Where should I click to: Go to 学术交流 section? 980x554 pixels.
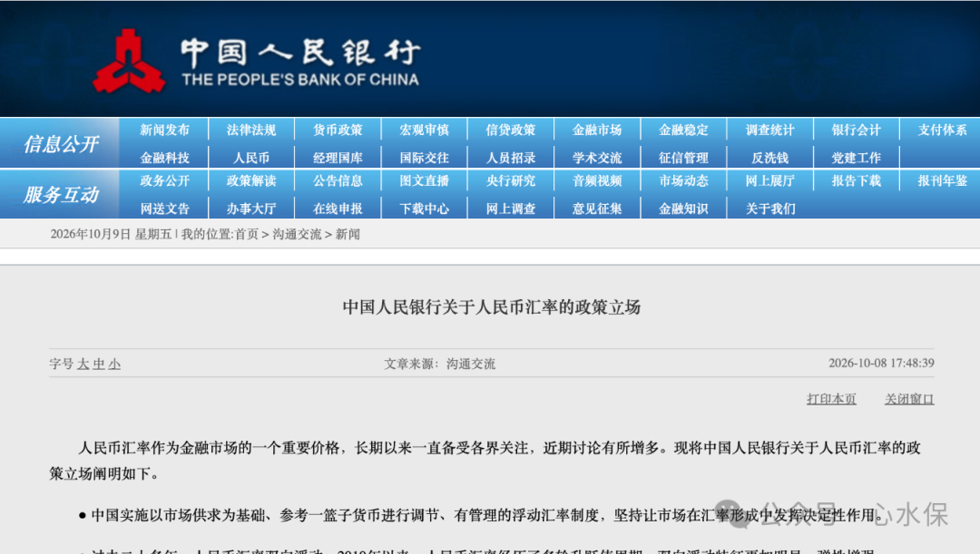point(597,158)
